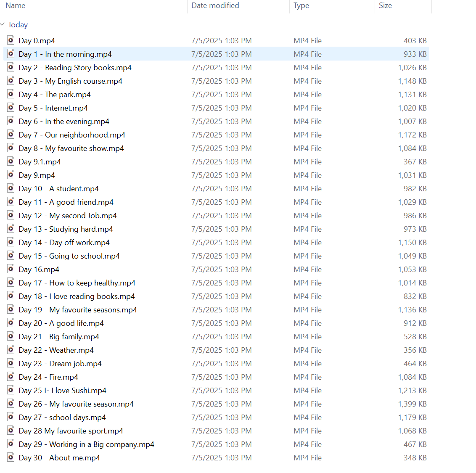Click the Type column header
This screenshot has height=473, width=476.
301,5
